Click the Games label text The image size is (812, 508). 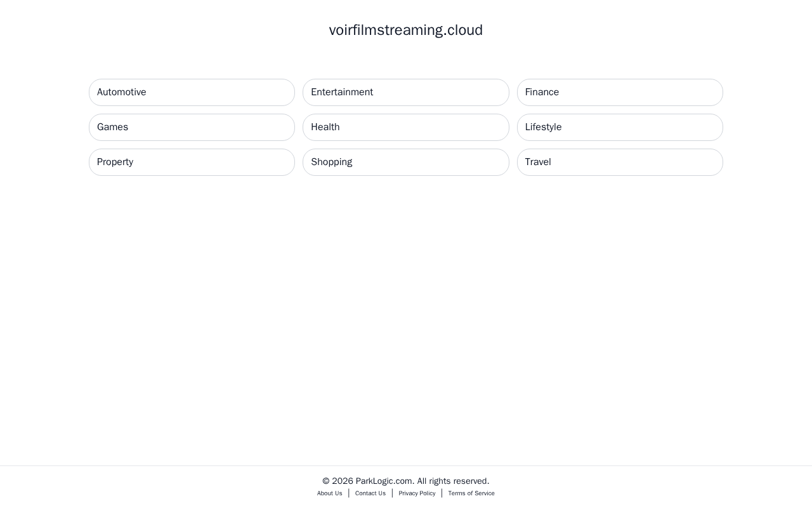tap(112, 127)
